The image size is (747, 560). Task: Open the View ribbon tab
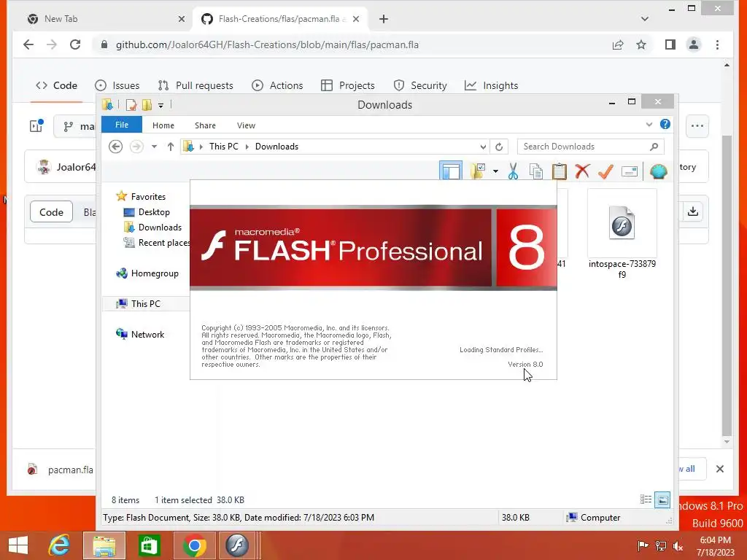(247, 125)
